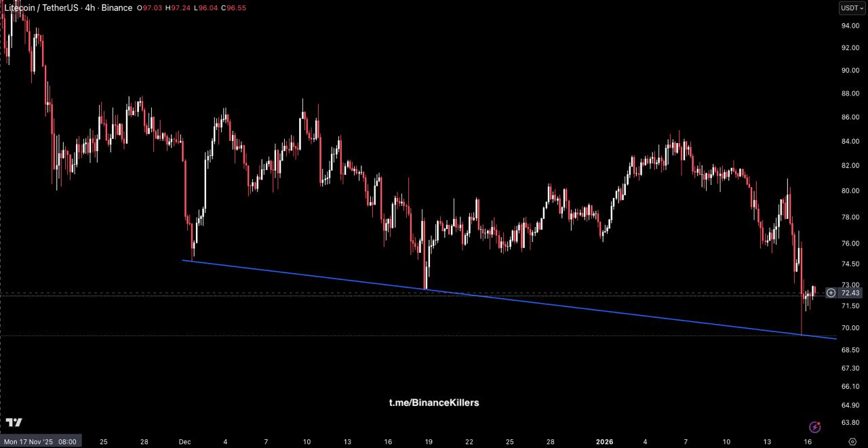Click the plus icon beside 72.43 price
The width and height of the screenshot is (868, 448).
(831, 293)
